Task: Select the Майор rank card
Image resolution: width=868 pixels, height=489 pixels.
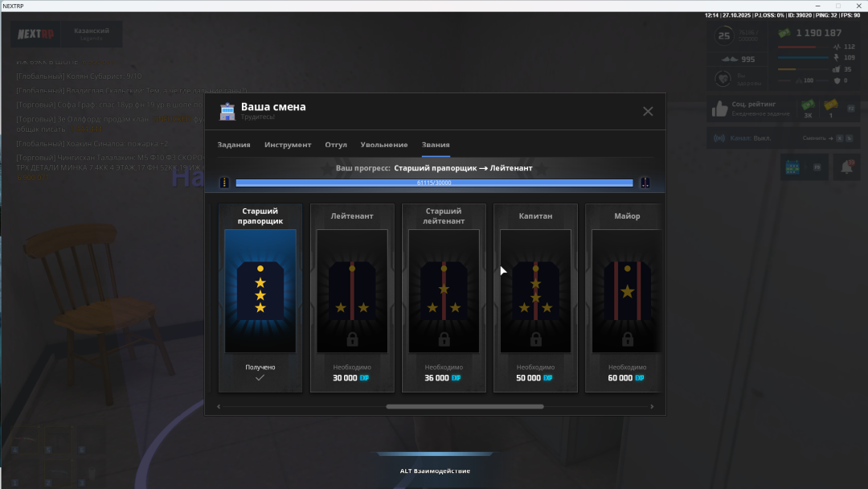Action: tap(624, 298)
